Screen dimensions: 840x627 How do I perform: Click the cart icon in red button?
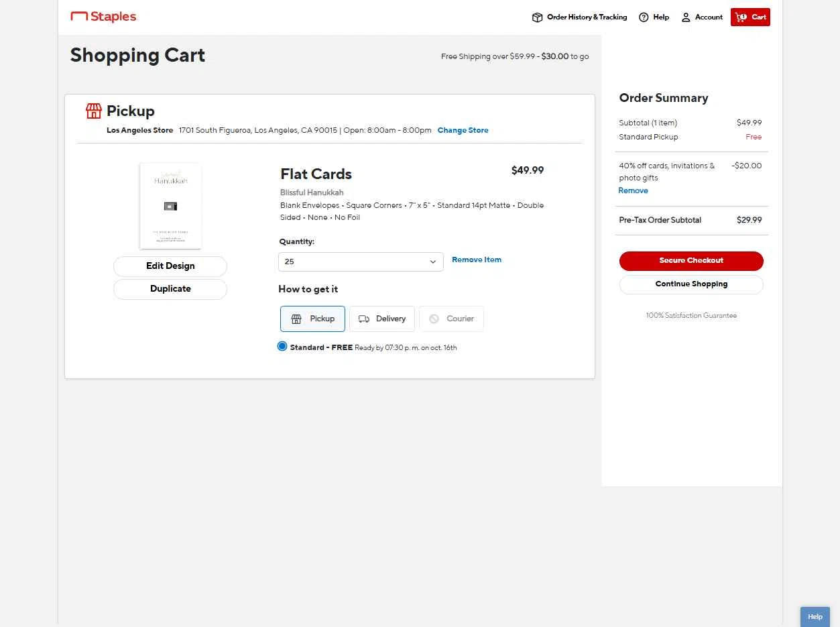(741, 17)
